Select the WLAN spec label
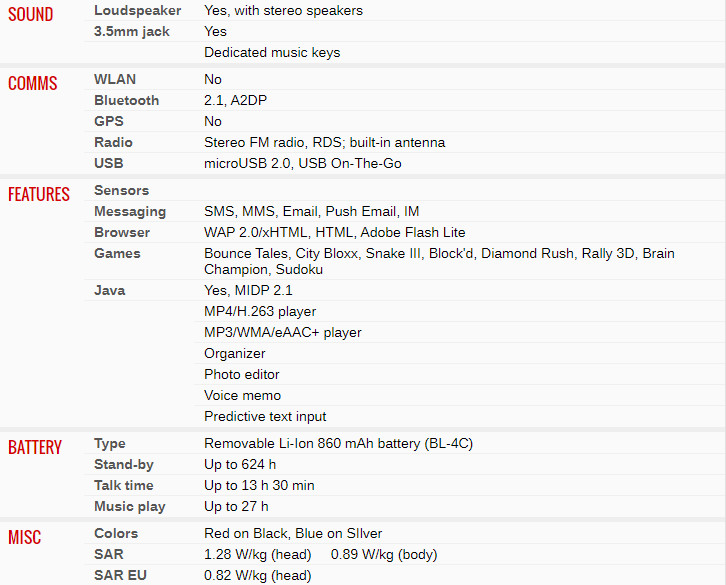This screenshot has height=585, width=726. (115, 79)
